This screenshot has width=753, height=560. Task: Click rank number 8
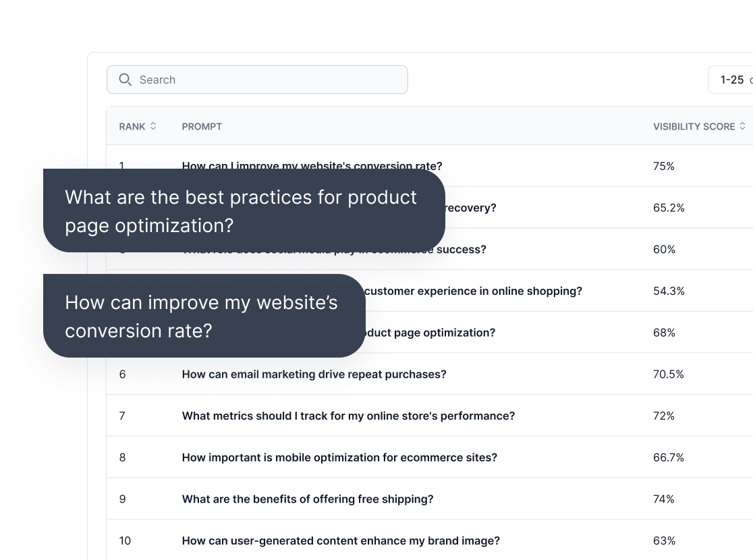tap(122, 457)
